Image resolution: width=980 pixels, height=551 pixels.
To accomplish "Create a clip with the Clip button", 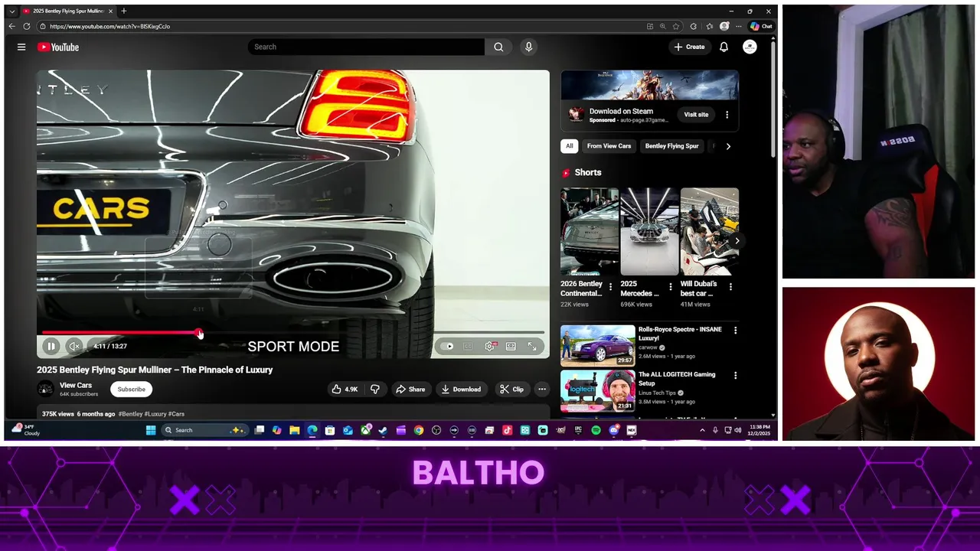I will [x=511, y=389].
